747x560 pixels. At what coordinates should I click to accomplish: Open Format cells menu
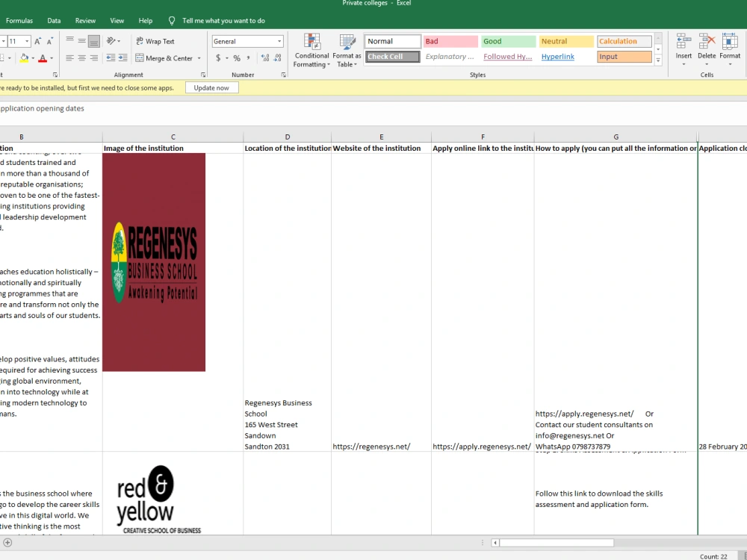[730, 51]
